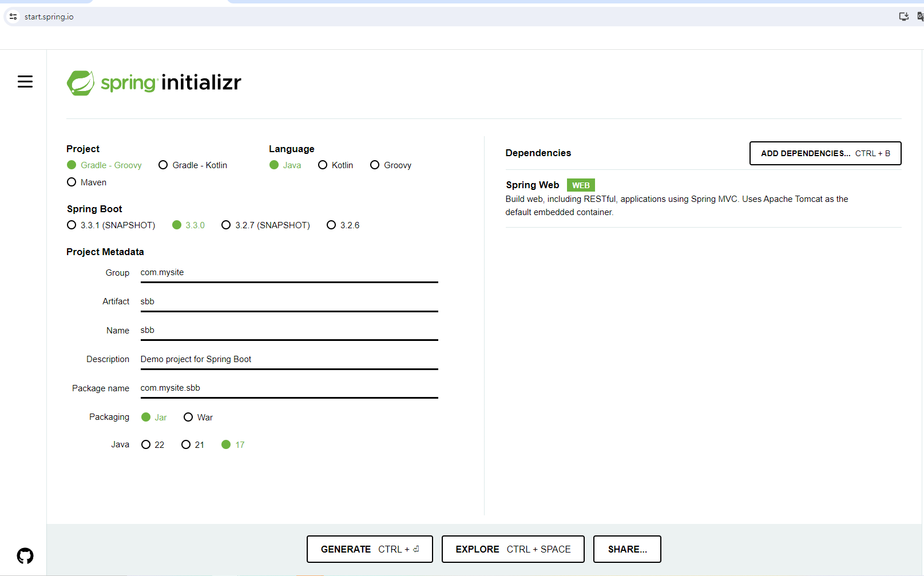Click the Spring Initializr logo
Screen dimensions: 924x576
[x=154, y=83]
